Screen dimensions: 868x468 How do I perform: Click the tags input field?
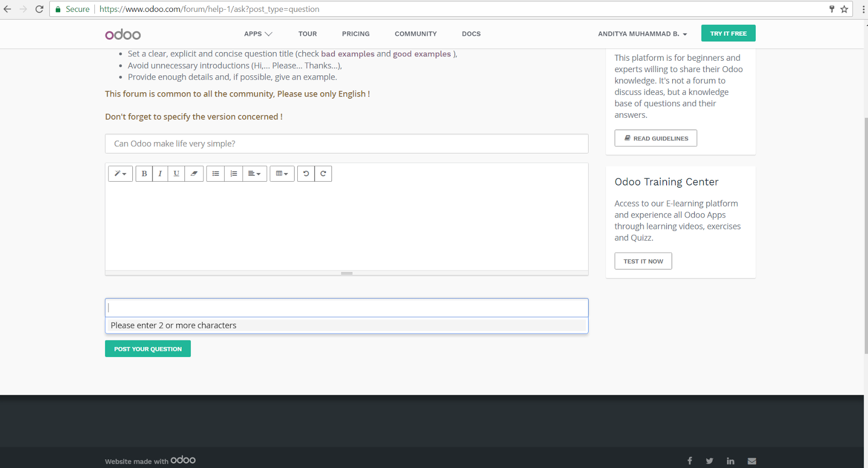347,307
